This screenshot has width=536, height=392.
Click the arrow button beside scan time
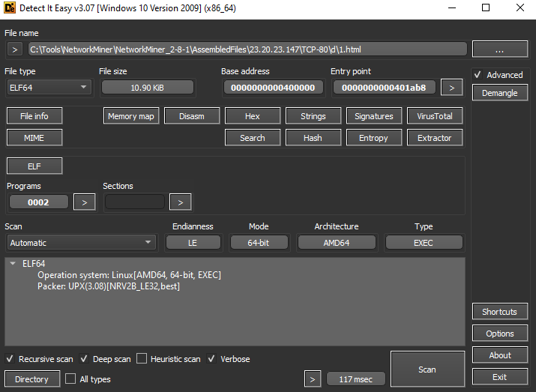pos(313,379)
